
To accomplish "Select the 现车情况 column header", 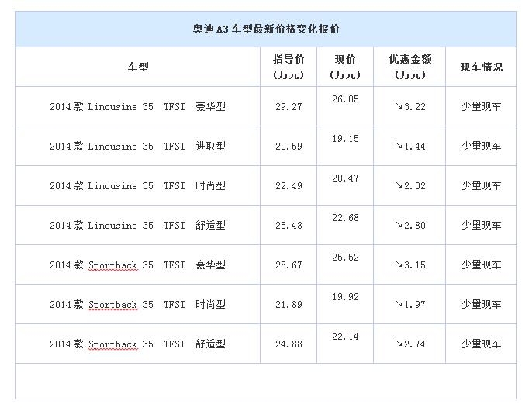I will pyautogui.click(x=482, y=67).
